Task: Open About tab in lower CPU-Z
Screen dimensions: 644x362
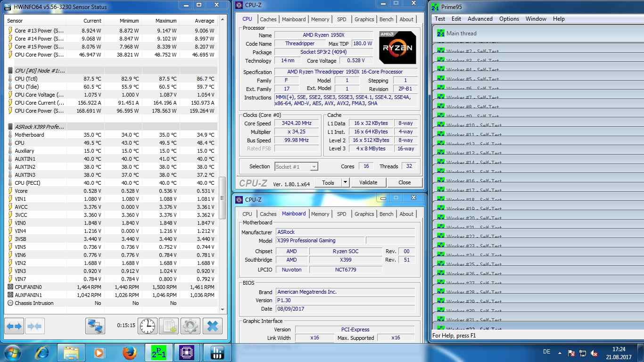Action: pyautogui.click(x=406, y=214)
